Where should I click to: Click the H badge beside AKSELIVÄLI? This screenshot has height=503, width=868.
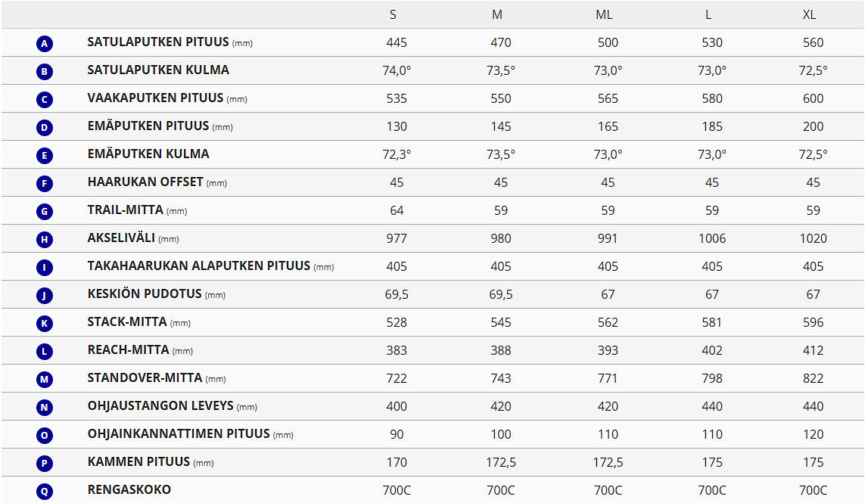click(x=45, y=240)
